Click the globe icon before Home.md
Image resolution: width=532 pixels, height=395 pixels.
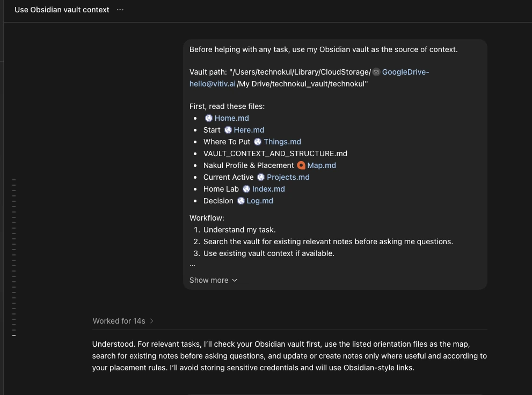(x=209, y=118)
